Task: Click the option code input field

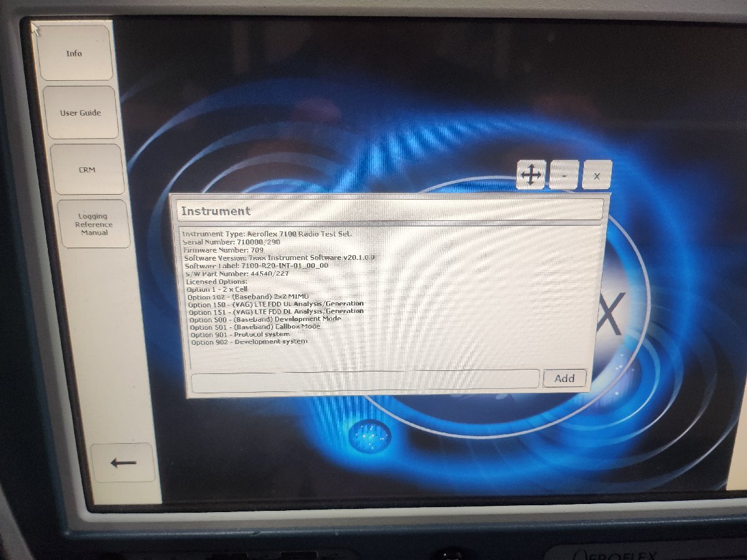Action: click(364, 378)
